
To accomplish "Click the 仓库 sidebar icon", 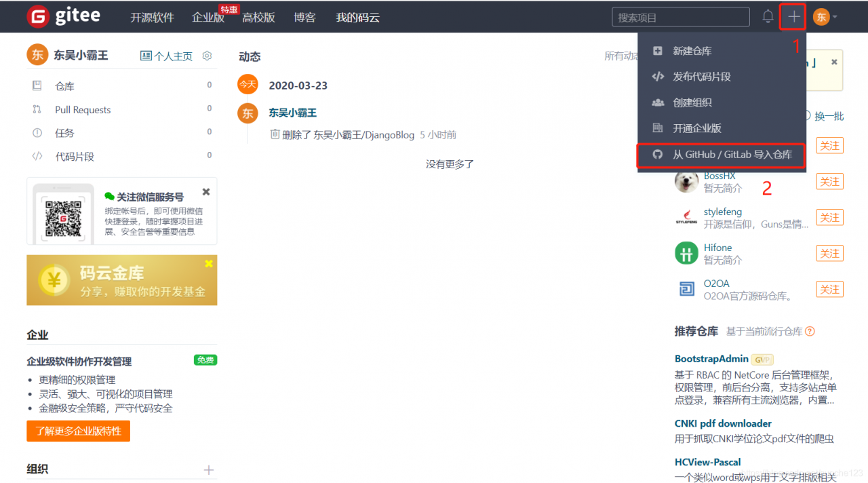I will (37, 85).
